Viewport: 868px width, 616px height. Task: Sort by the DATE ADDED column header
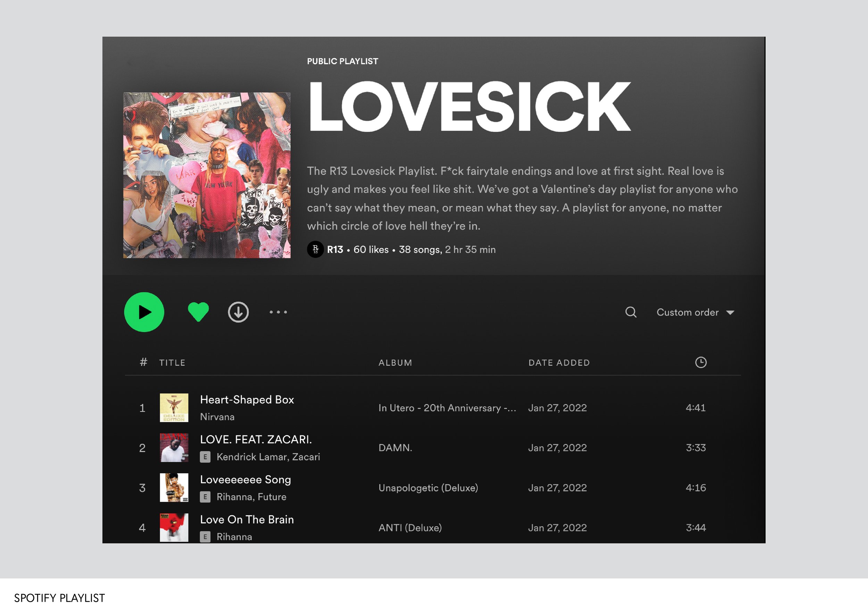pos(559,363)
